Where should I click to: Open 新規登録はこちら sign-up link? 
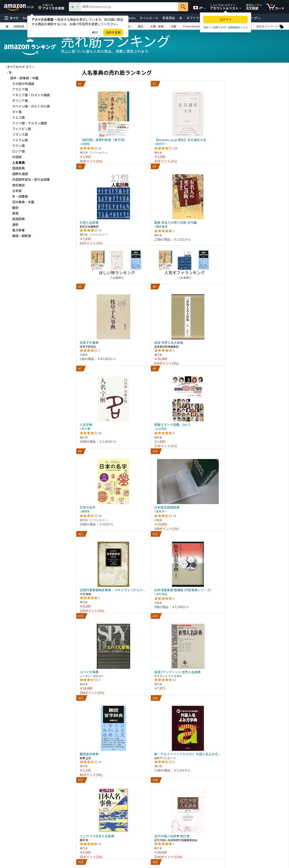click(238, 28)
